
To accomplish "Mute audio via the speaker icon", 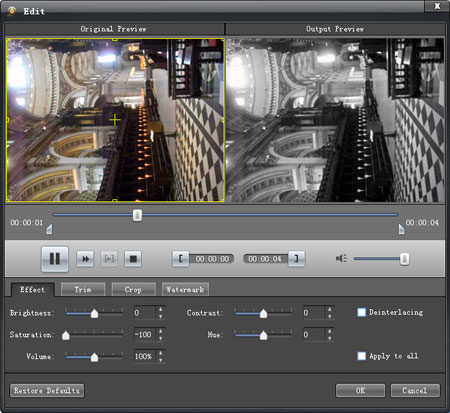I will click(341, 258).
